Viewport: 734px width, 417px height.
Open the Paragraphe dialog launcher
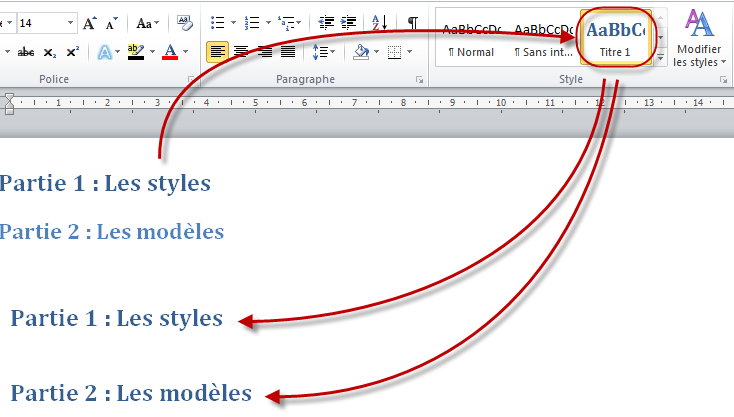(x=419, y=79)
